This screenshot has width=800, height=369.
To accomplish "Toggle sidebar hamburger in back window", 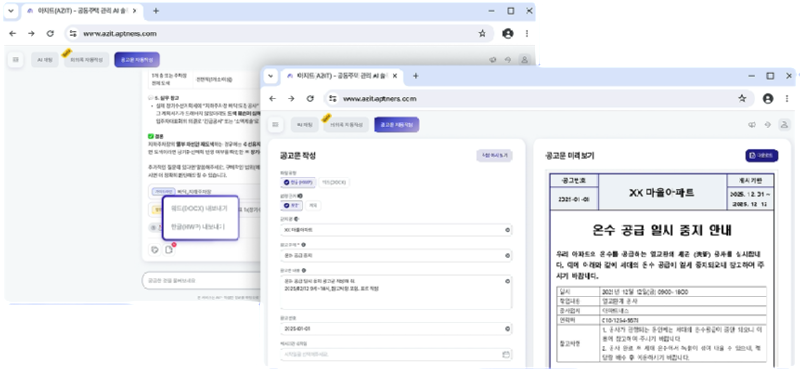I will pyautogui.click(x=15, y=60).
